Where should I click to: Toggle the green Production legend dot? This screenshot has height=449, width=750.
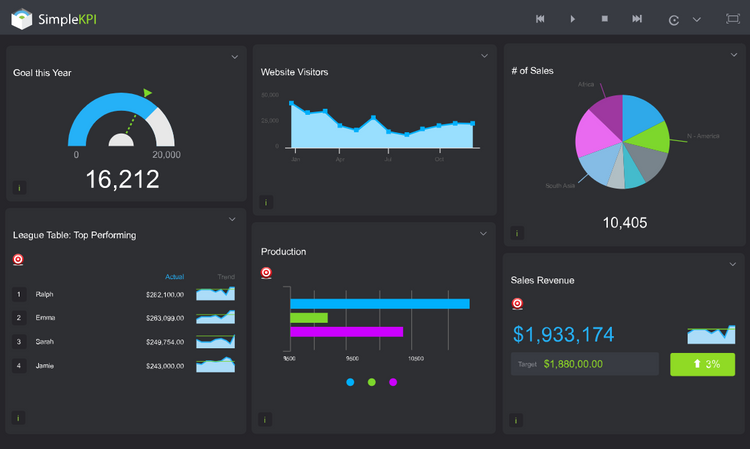(x=372, y=382)
